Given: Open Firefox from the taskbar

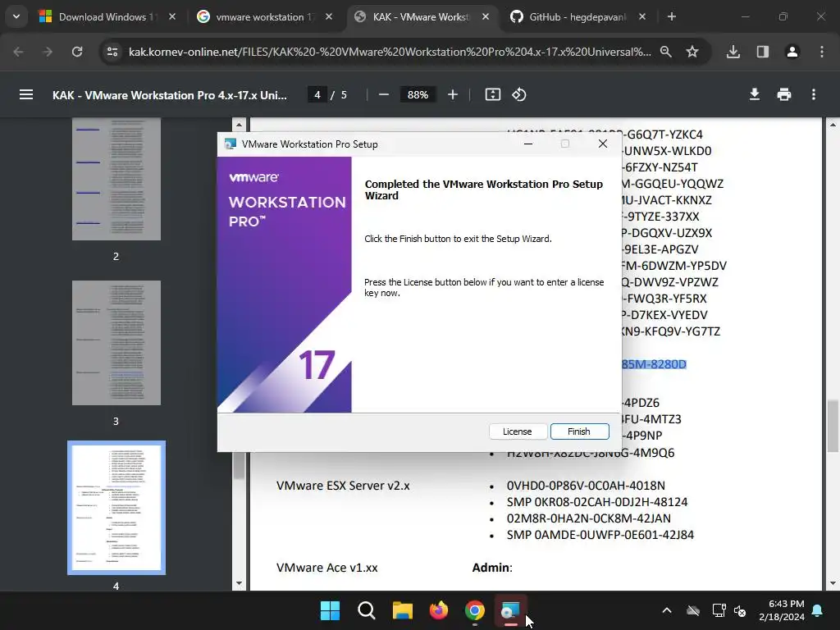Looking at the screenshot, I should click(x=439, y=610).
